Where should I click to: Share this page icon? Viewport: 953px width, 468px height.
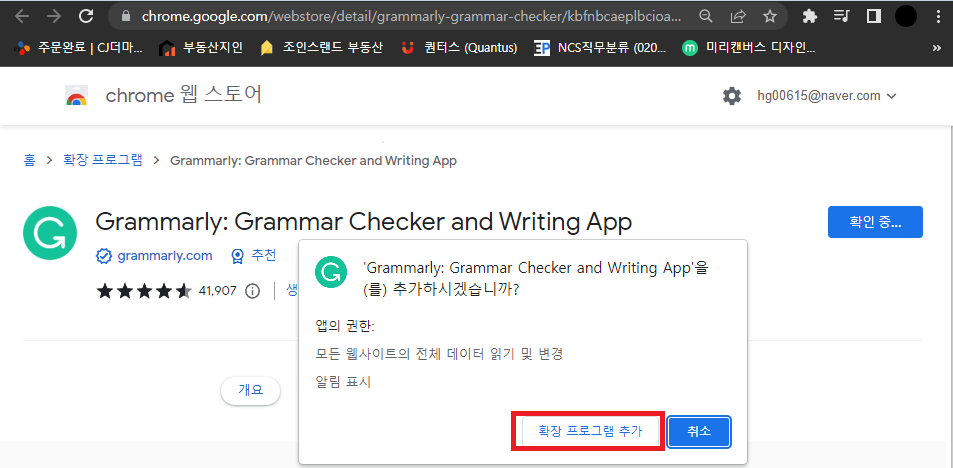pyautogui.click(x=737, y=16)
